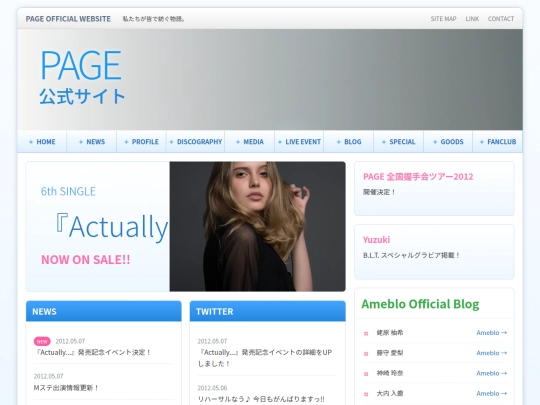Image resolution: width=540 pixels, height=405 pixels.
Task: Click the member name 大内 入鹿
Action: coord(390,393)
